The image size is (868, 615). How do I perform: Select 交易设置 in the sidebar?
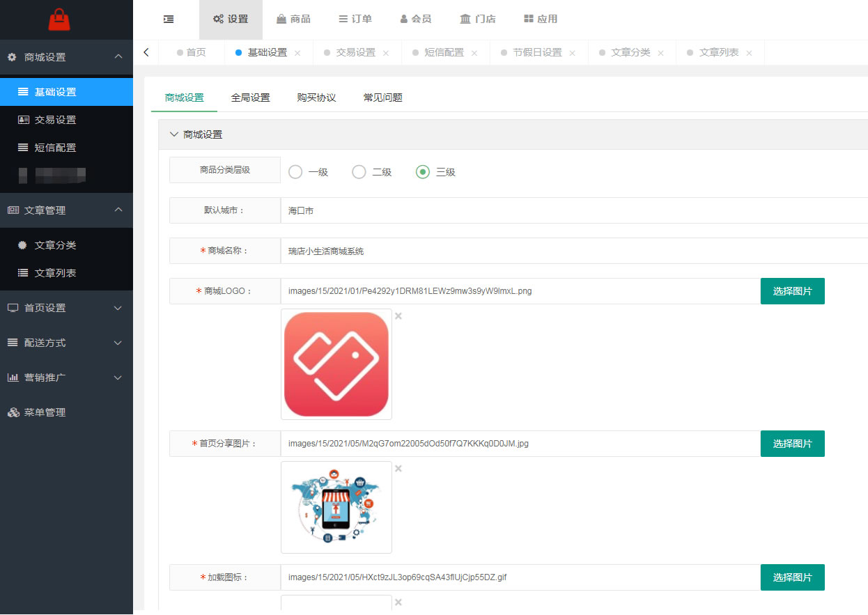click(x=66, y=120)
